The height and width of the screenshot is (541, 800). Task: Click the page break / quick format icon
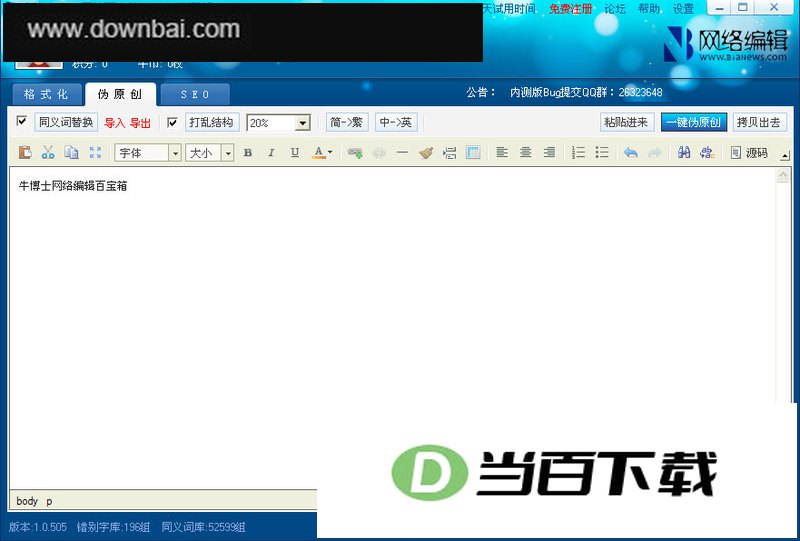pyautogui.click(x=449, y=153)
